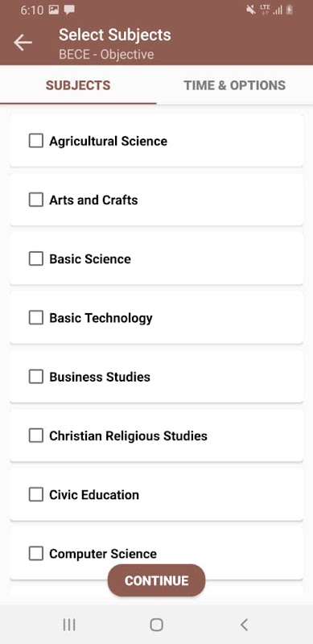Select the Basic Science checkbox
This screenshot has width=313, height=644.
click(35, 258)
